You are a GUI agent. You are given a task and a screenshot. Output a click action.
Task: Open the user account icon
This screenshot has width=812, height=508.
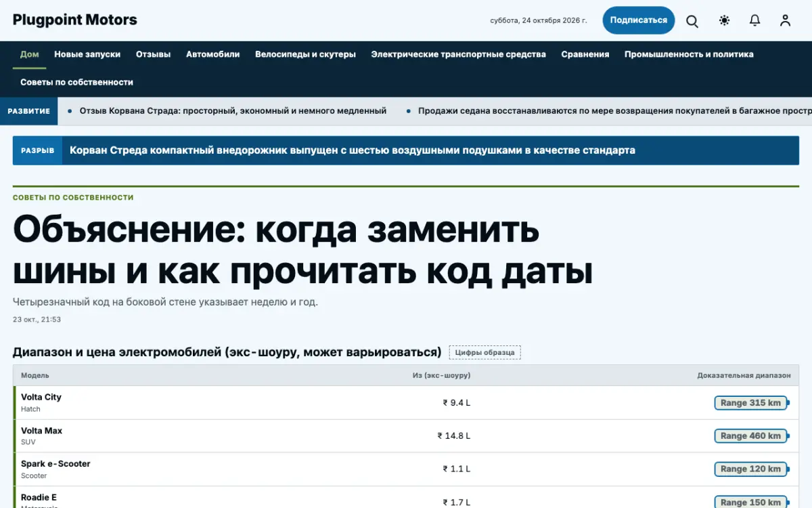(x=785, y=20)
